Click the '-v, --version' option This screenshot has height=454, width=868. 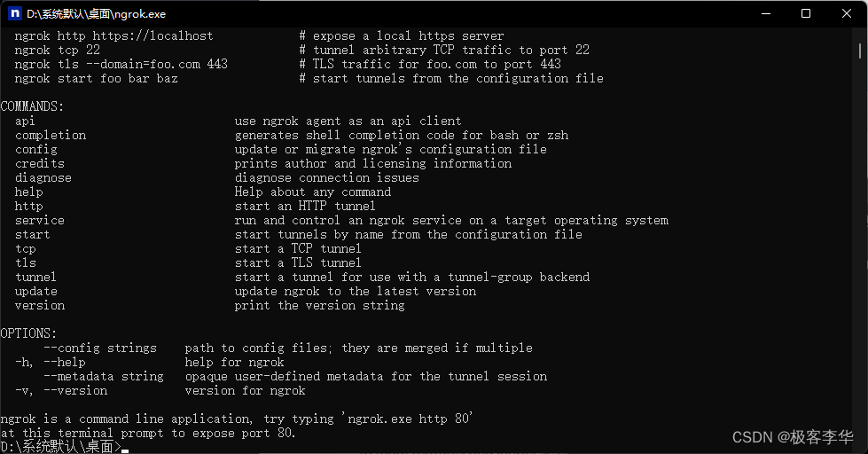point(61,390)
